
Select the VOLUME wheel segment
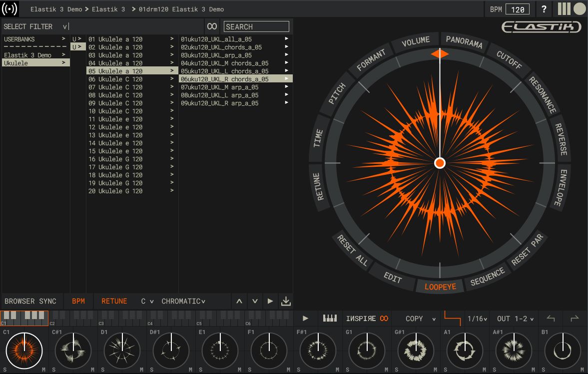point(416,41)
